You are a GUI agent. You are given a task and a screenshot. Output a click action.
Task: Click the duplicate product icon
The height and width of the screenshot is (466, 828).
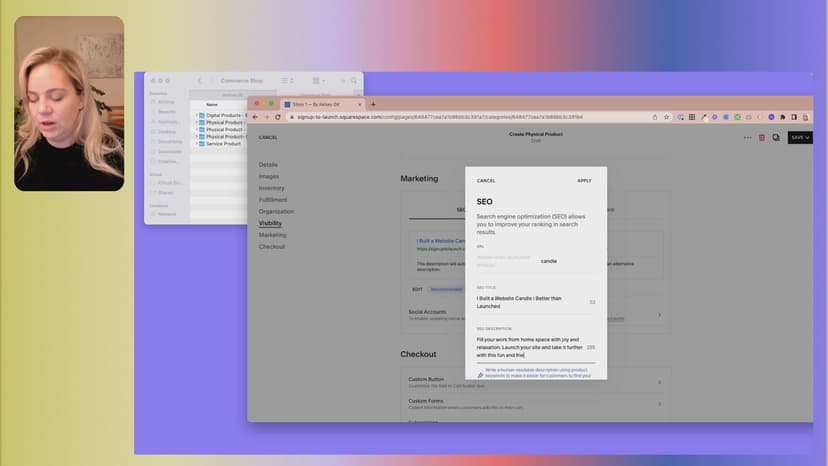[x=776, y=137]
